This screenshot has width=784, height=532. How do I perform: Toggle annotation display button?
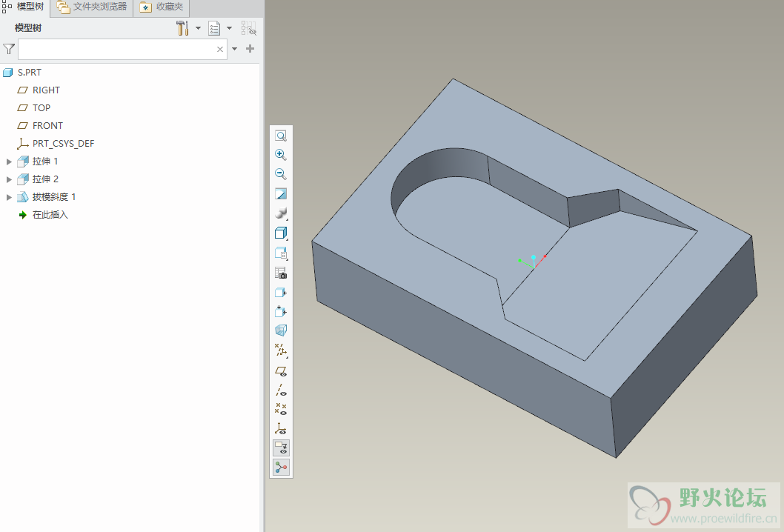click(281, 448)
